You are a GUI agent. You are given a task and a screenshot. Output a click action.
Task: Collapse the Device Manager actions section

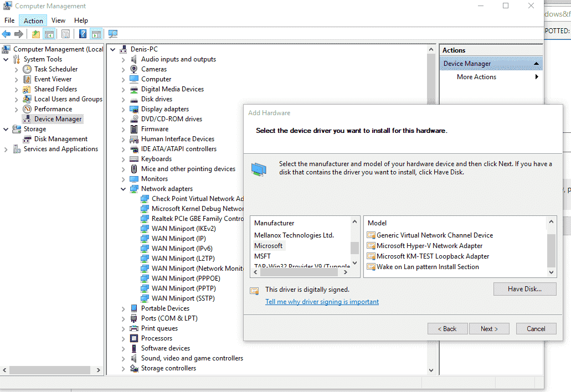536,64
